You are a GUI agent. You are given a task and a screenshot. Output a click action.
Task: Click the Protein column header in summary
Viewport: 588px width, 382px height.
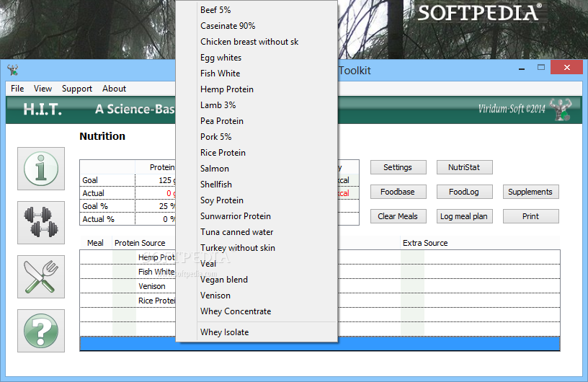(x=162, y=167)
